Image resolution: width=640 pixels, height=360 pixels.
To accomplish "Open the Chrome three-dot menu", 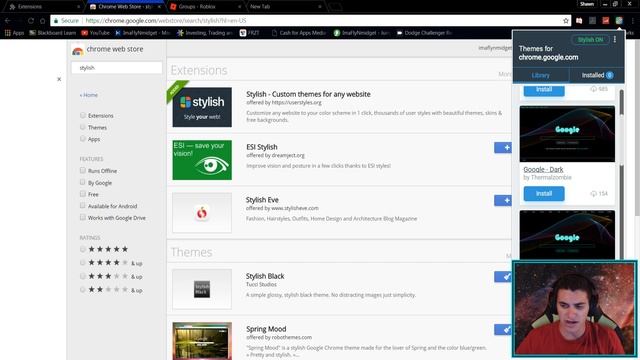I will (x=633, y=20).
